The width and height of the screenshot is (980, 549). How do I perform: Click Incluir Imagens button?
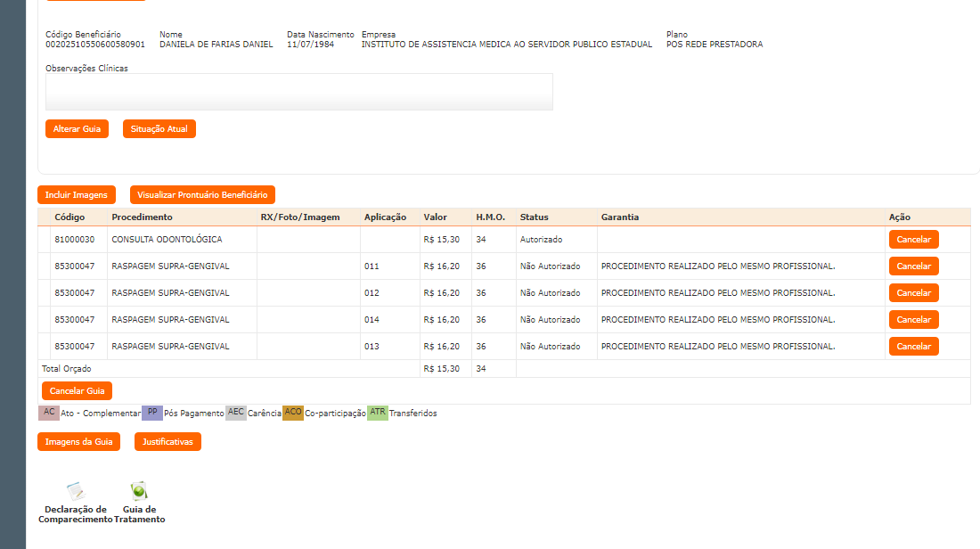77,195
